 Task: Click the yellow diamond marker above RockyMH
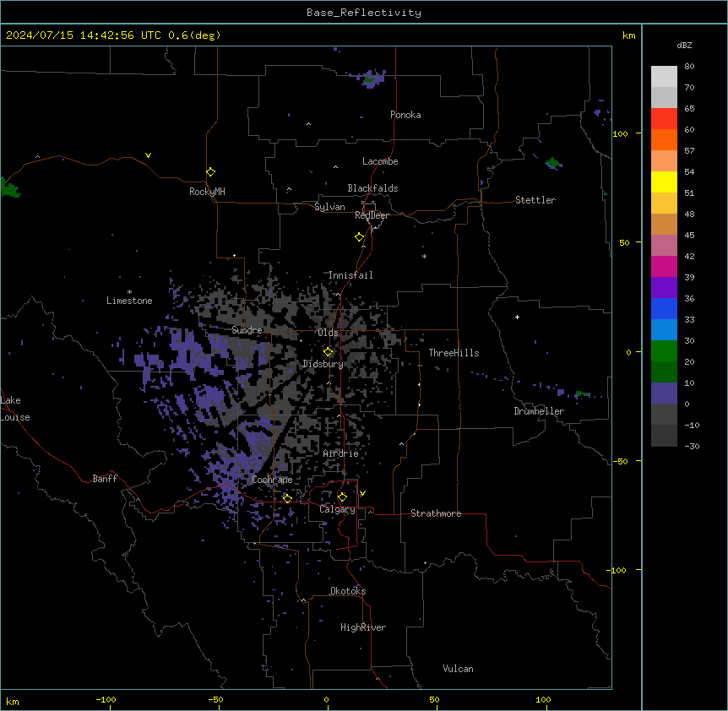(211, 172)
